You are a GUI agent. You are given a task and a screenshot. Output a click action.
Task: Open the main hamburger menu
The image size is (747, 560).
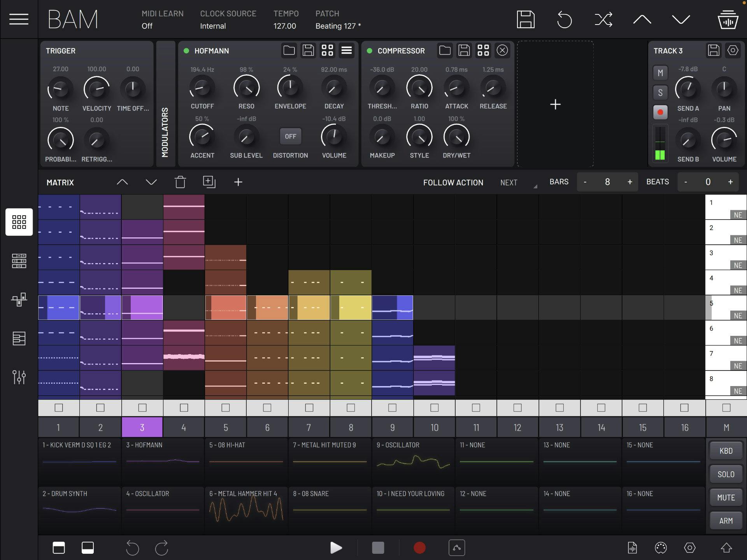[x=19, y=19]
